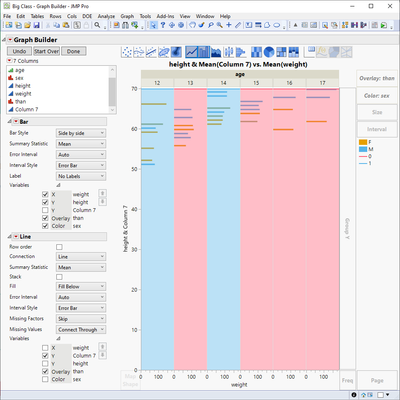Image resolution: width=400 pixels, height=400 pixels.
Task: Click the crosshairs tool in toolbar
Action: (x=229, y=25)
